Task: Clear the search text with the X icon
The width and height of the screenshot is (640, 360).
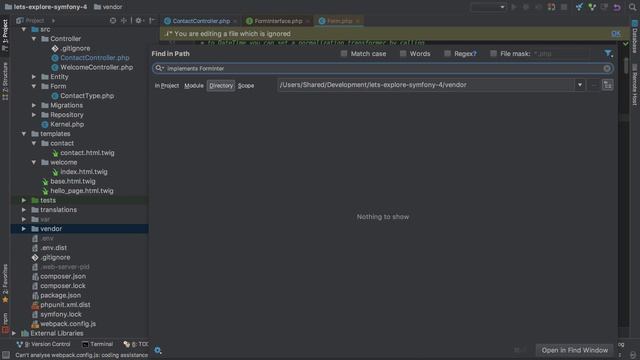Action: pos(607,69)
